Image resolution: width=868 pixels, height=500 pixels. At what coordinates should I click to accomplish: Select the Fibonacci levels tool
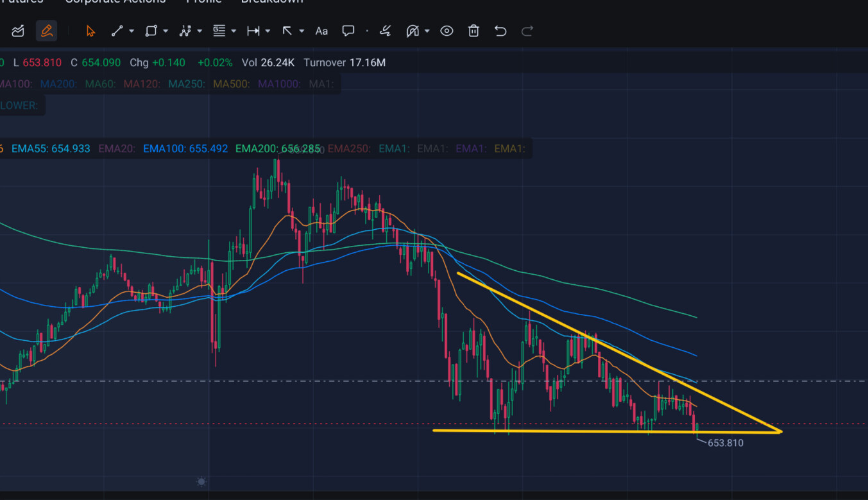pyautogui.click(x=219, y=31)
